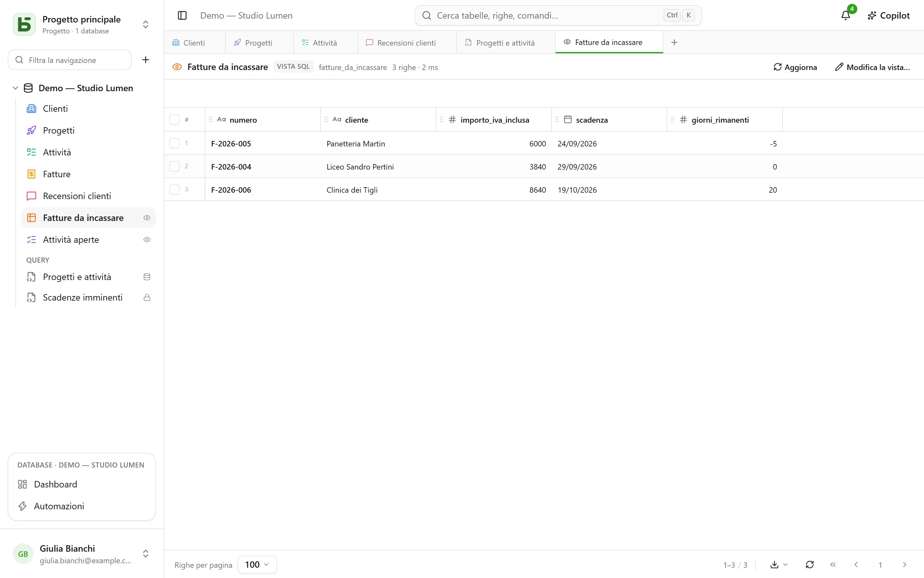Screen dimensions: 924x578
Task: Open the notifications bell
Action: (x=846, y=16)
